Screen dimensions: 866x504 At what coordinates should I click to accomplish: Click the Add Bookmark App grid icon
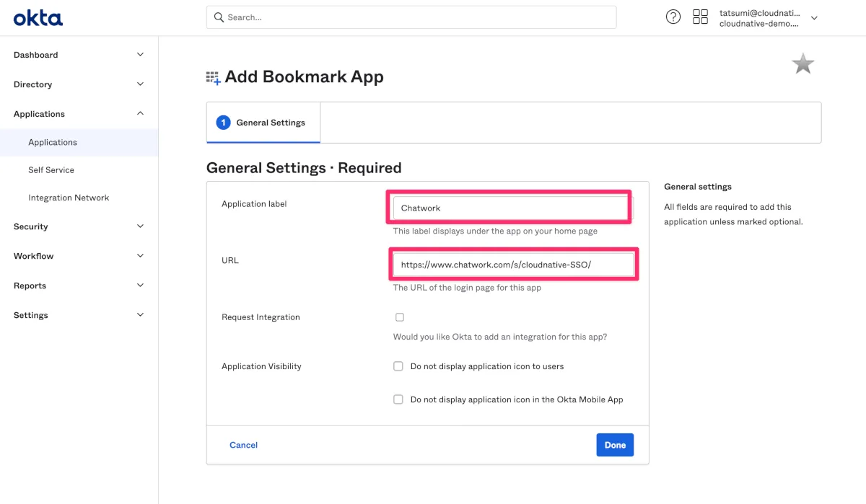pyautogui.click(x=213, y=78)
